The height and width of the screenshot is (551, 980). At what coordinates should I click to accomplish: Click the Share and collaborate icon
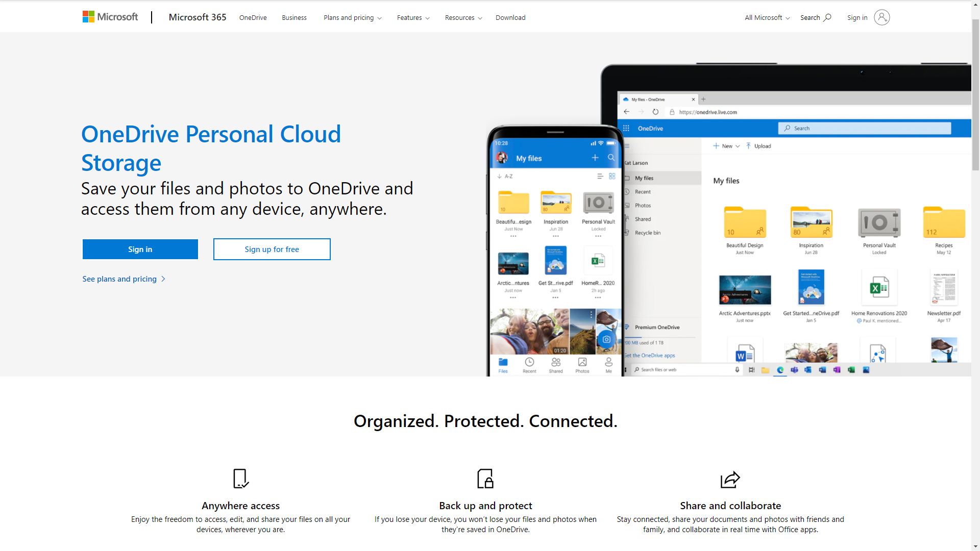tap(730, 479)
